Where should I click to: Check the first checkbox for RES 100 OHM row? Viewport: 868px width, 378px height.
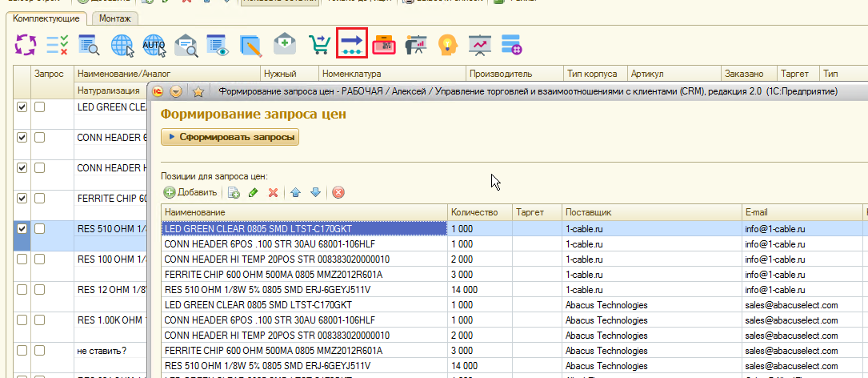tap(22, 259)
